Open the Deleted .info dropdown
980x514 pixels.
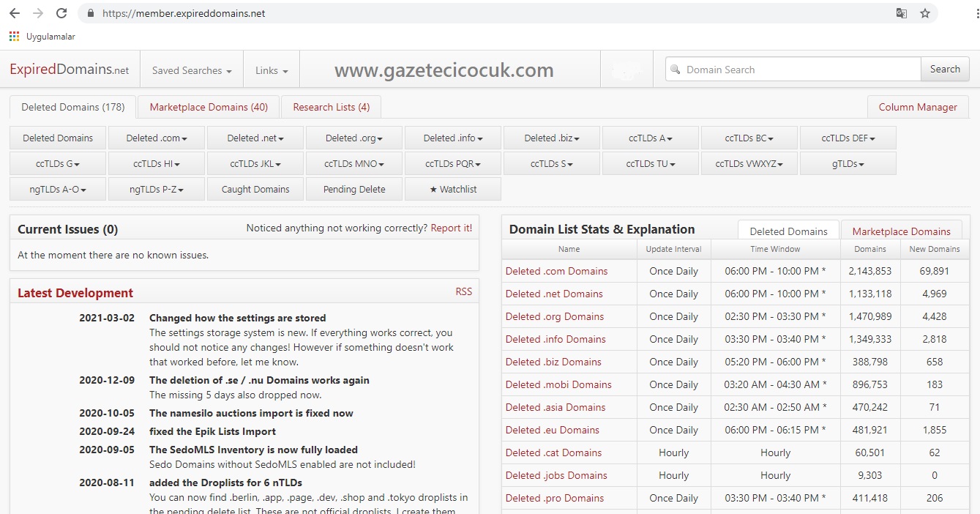(x=453, y=138)
